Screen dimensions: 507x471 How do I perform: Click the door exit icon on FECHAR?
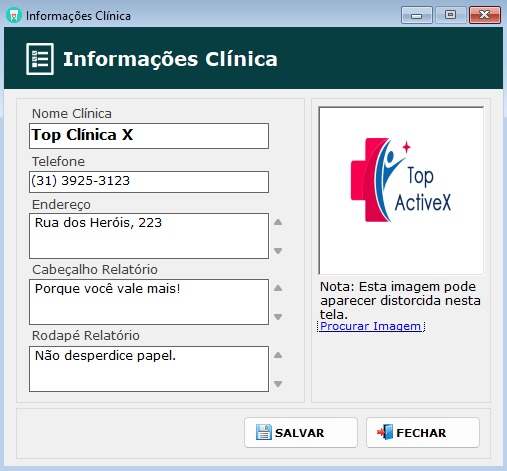(x=385, y=432)
